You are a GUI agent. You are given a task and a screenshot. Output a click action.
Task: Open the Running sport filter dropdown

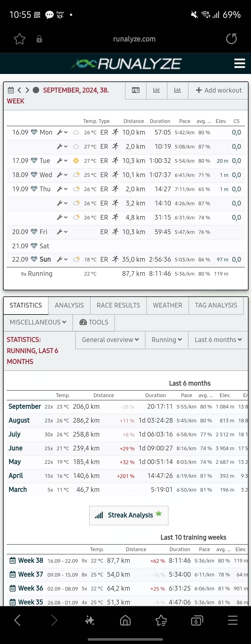coord(167,340)
